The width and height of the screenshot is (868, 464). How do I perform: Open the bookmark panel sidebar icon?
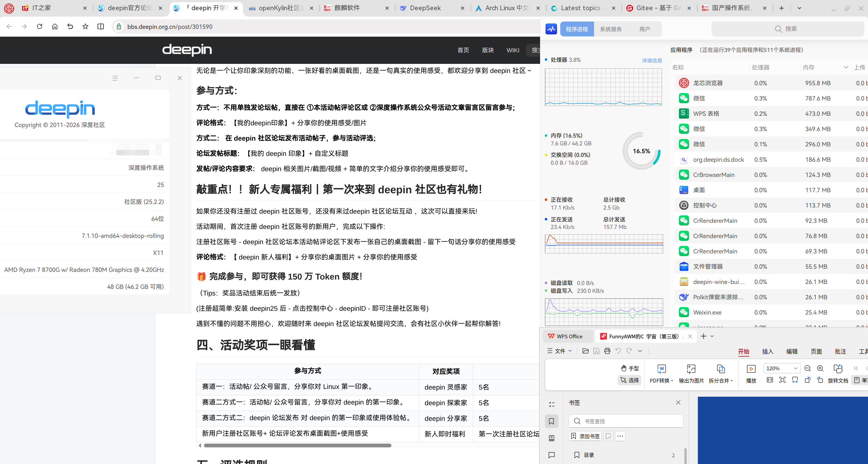(x=551, y=421)
